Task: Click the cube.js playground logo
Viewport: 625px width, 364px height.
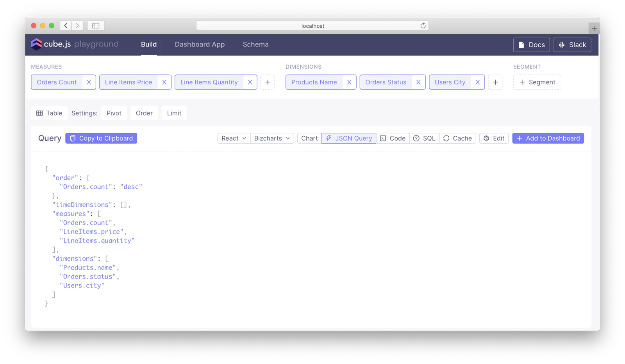Action: click(x=75, y=44)
